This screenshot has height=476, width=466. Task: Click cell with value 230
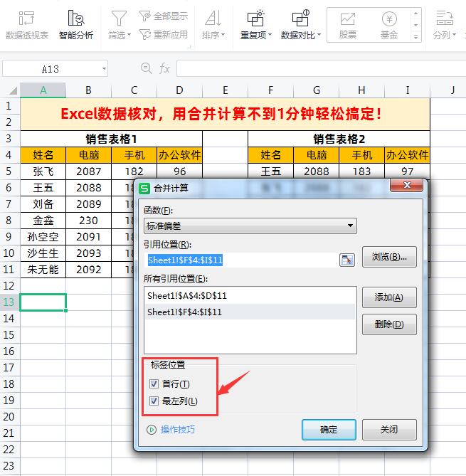click(x=88, y=221)
